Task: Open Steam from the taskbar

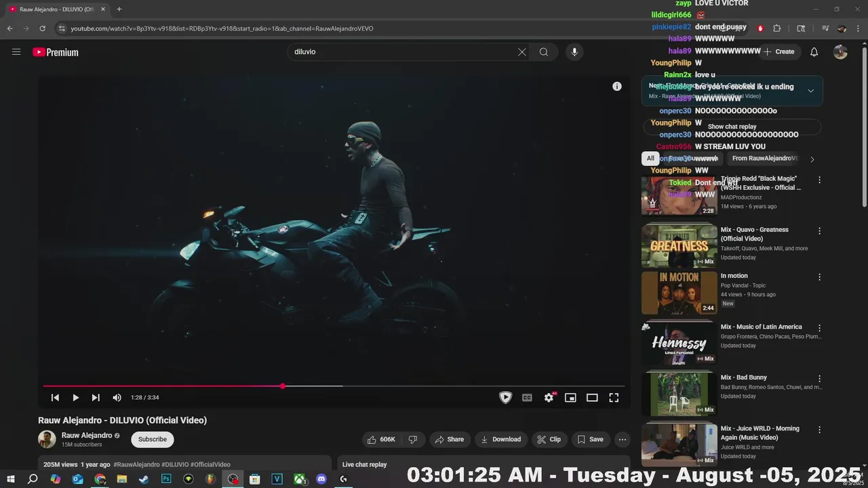Action: (144, 479)
